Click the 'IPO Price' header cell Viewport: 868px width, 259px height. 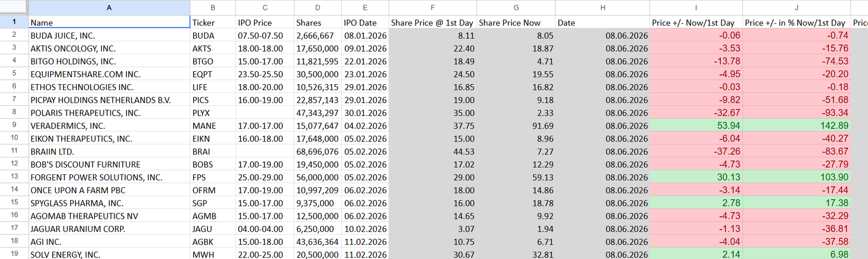click(x=265, y=22)
